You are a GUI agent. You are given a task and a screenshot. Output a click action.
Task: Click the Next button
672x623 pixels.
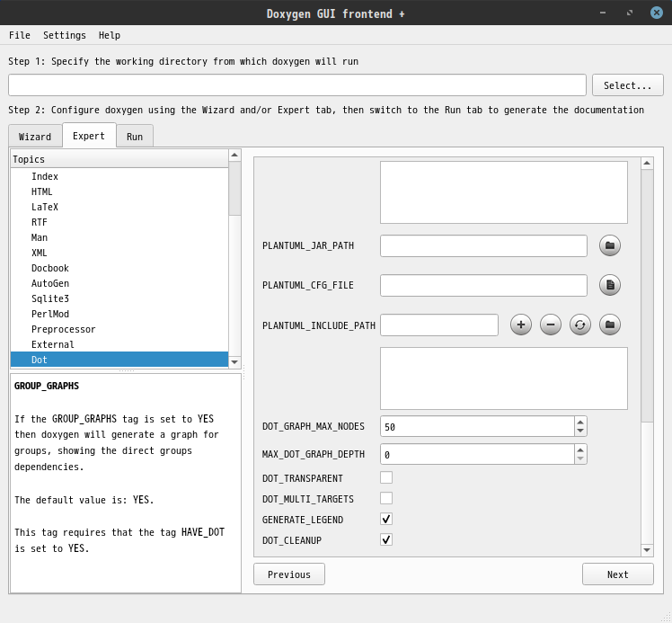click(617, 574)
